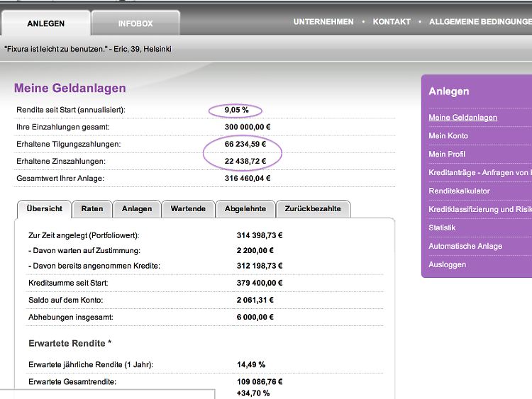
Task: Switch to the Raten tab
Action: tap(92, 209)
